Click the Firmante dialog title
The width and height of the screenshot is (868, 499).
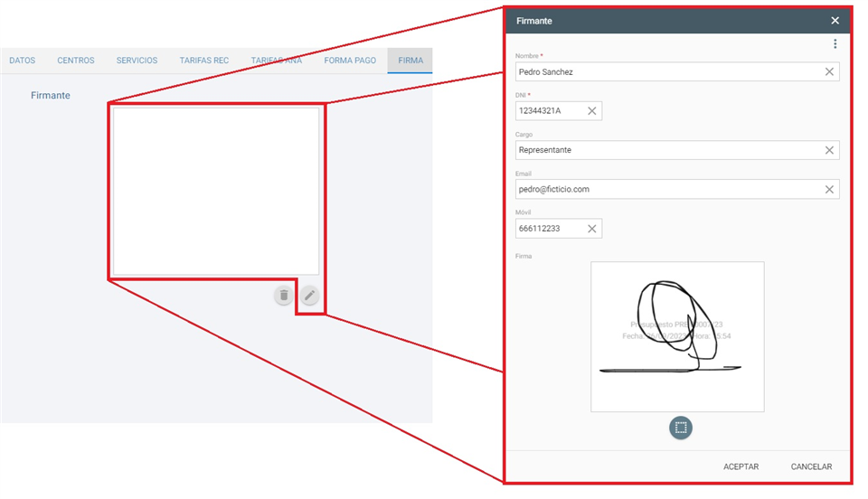point(534,21)
